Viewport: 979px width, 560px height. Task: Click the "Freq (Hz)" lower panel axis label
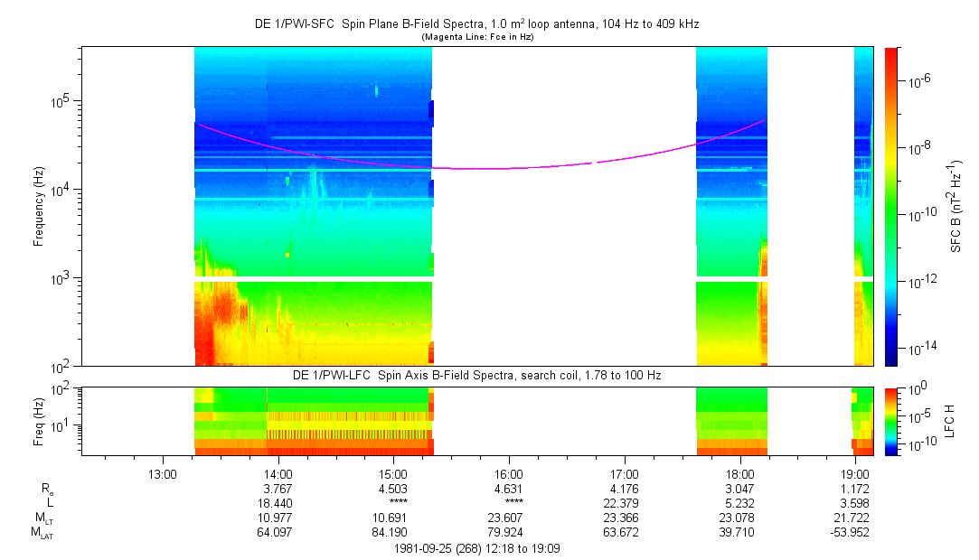click(39, 421)
